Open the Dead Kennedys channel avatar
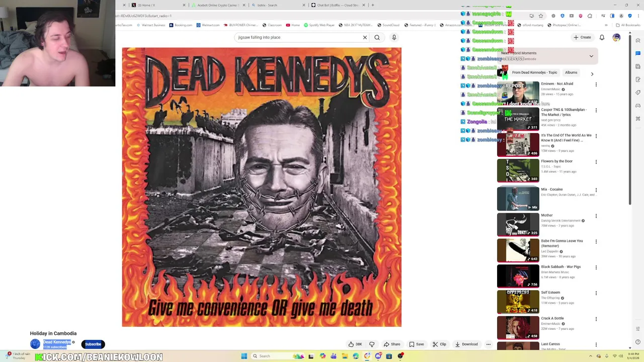Screen dimensions: 644x362 [35, 344]
